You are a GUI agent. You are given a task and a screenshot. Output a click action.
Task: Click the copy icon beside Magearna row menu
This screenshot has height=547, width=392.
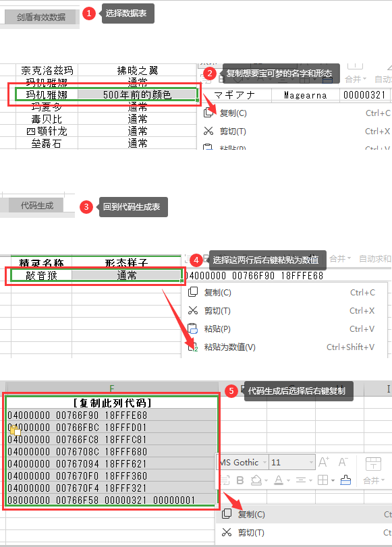(x=208, y=113)
